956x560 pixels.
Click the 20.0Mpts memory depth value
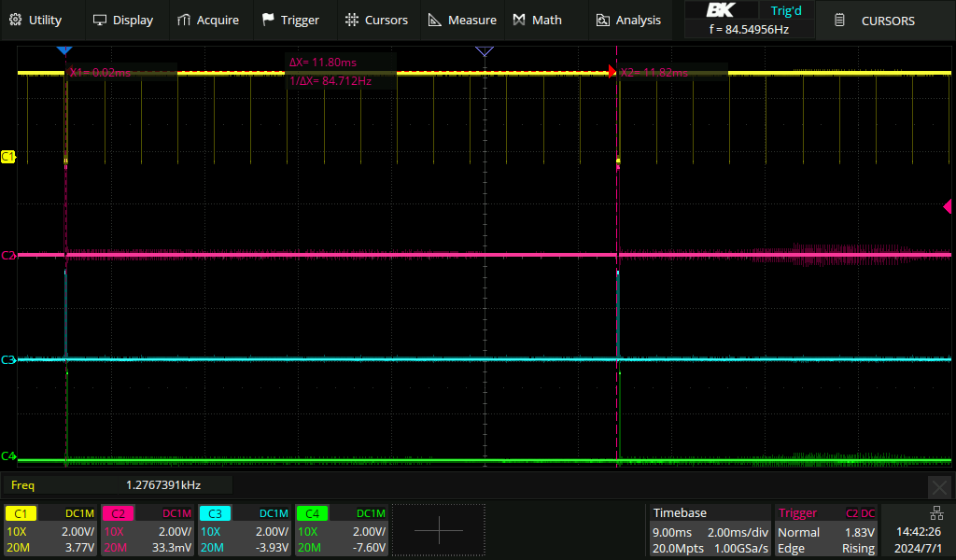(678, 549)
